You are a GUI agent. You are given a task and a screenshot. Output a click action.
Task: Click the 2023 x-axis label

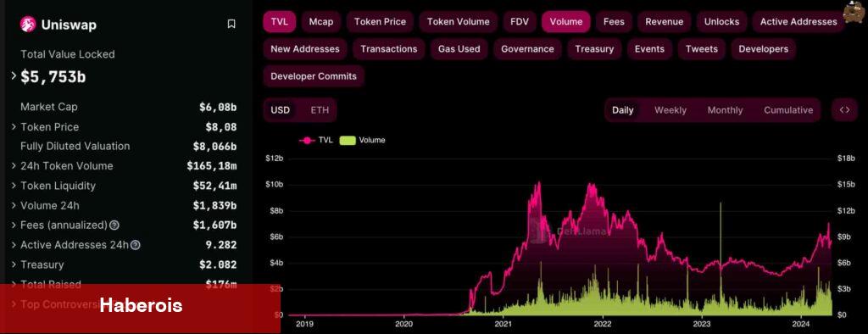pyautogui.click(x=701, y=324)
